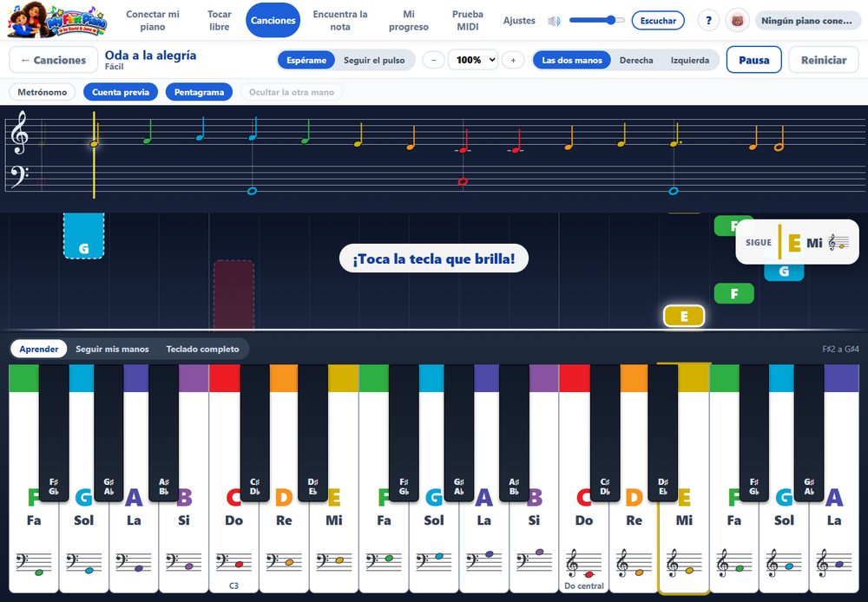Open the Ningún piano conectado selector
This screenshot has width=868, height=602.
(x=807, y=21)
